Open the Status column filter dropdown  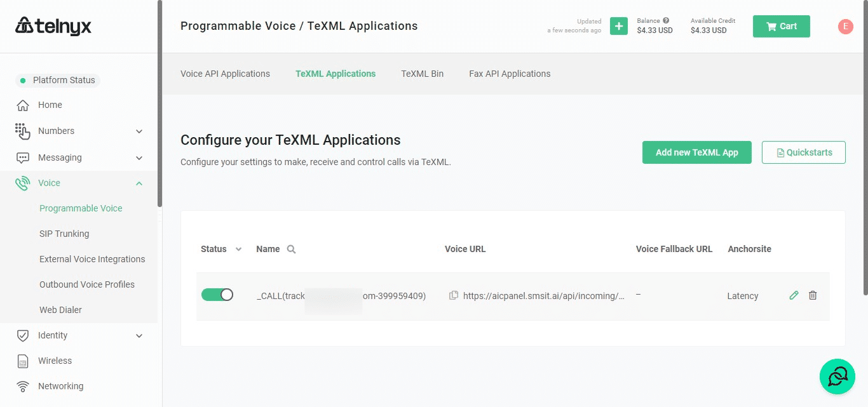pos(238,250)
